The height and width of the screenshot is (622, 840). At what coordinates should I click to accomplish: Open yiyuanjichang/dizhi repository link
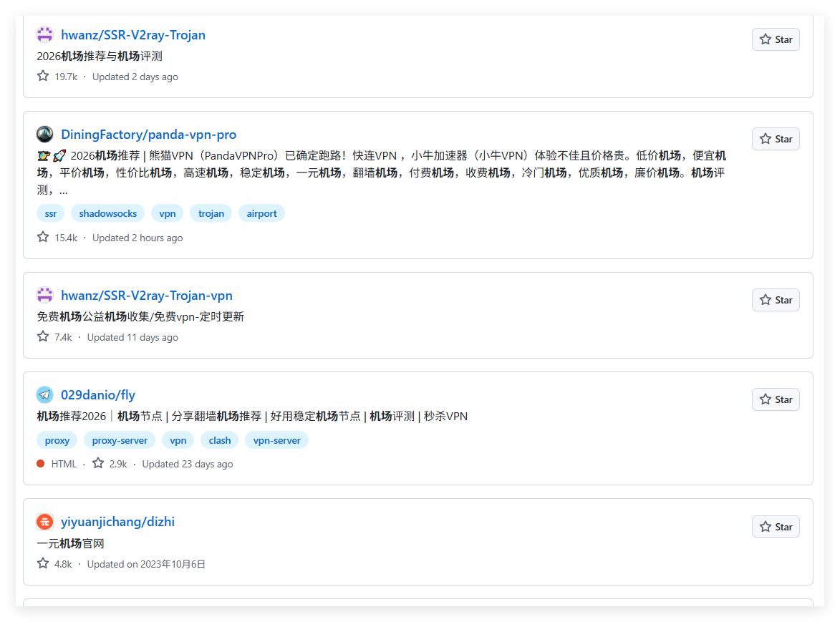118,522
